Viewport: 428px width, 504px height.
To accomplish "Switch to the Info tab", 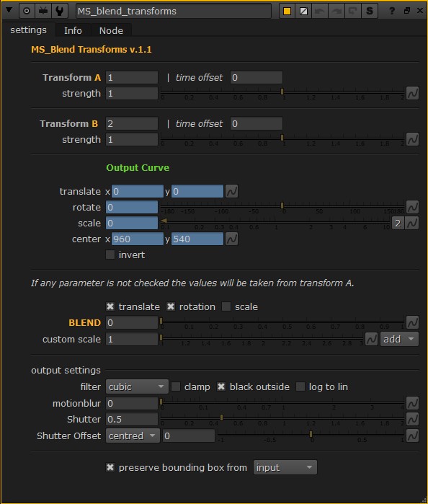I will (73, 30).
